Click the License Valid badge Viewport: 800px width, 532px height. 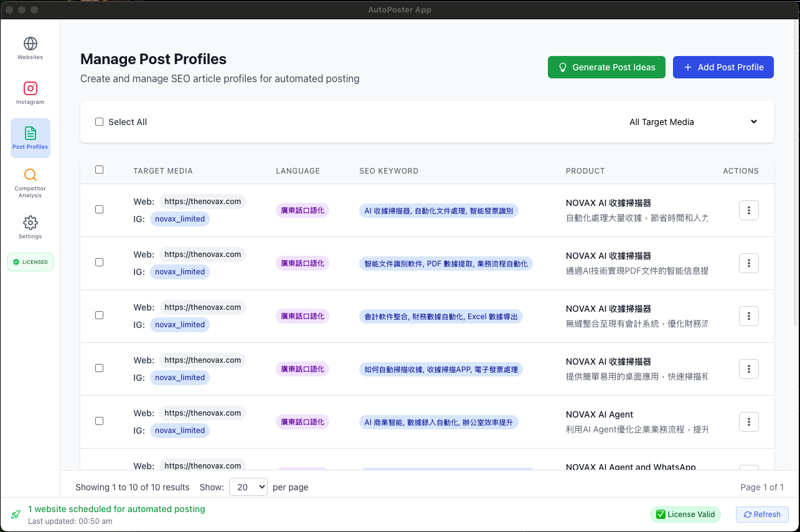tap(685, 515)
